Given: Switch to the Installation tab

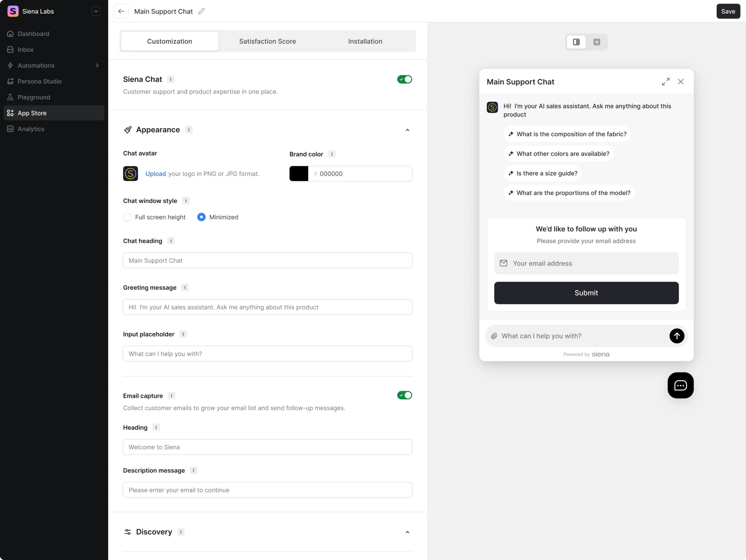Looking at the screenshot, I should pyautogui.click(x=365, y=41).
